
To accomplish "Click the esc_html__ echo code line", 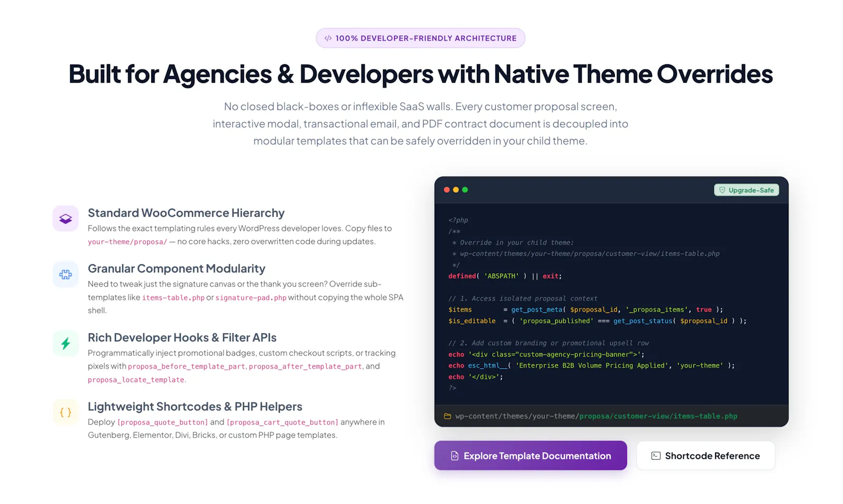I will coord(592,365).
